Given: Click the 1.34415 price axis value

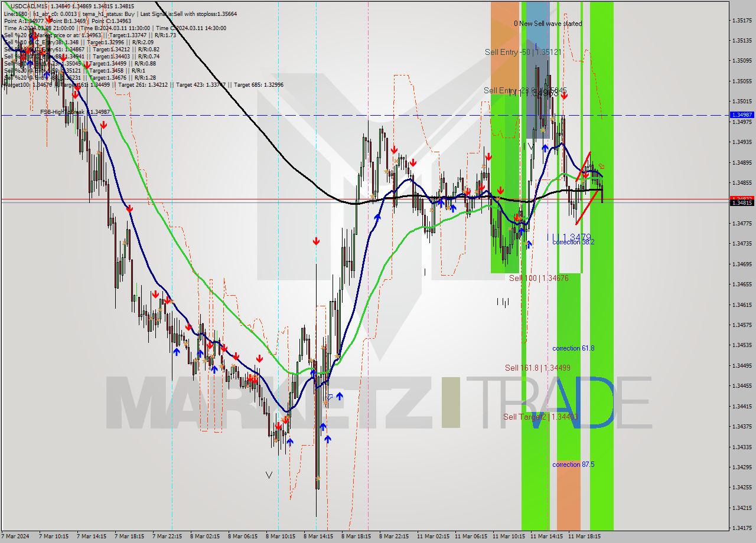Looking at the screenshot, I should click(742, 407).
